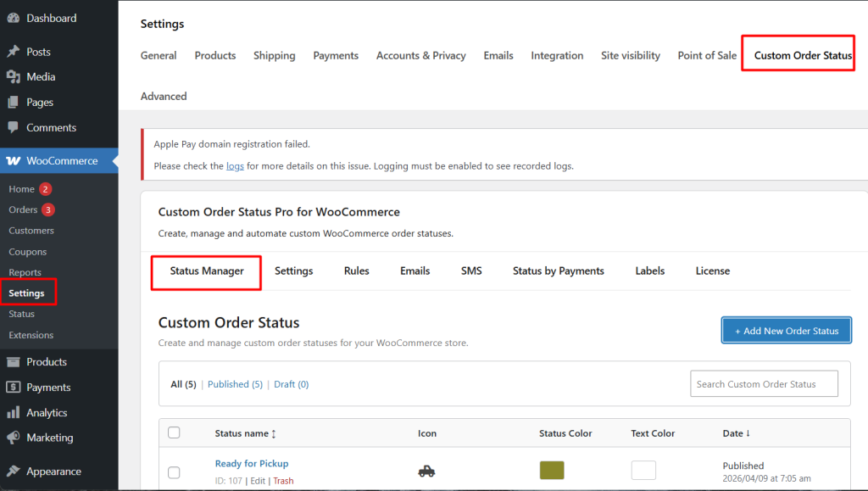The image size is (868, 491).
Task: Focus the Search Custom Order Status field
Action: point(764,384)
